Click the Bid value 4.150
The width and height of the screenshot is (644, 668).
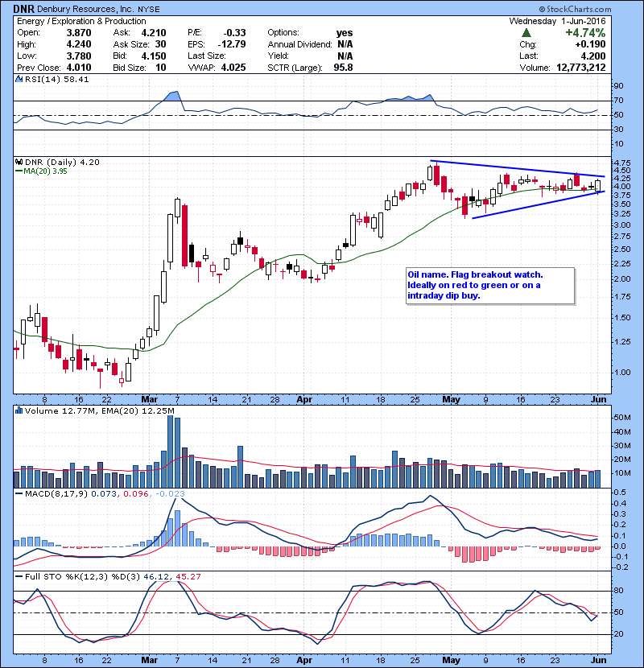coord(154,56)
